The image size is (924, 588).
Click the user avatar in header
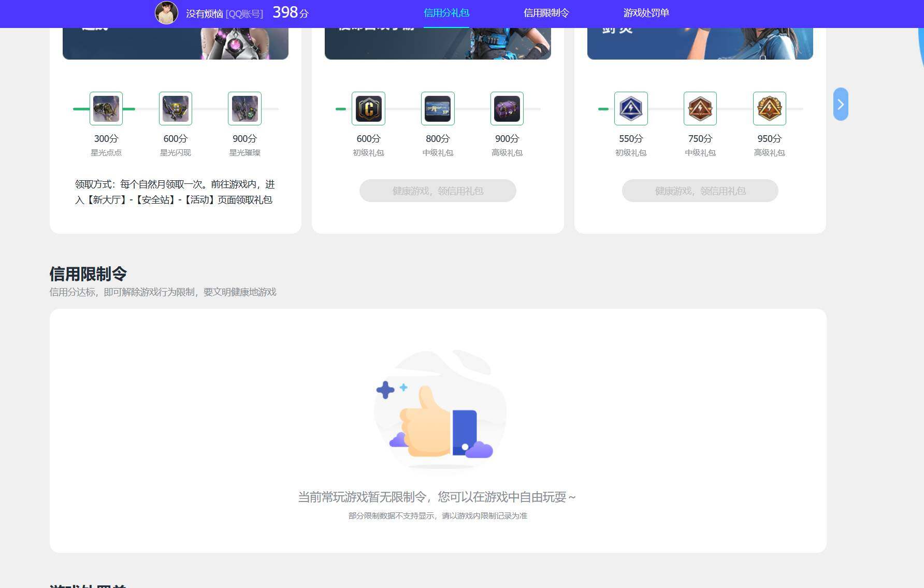coord(166,13)
